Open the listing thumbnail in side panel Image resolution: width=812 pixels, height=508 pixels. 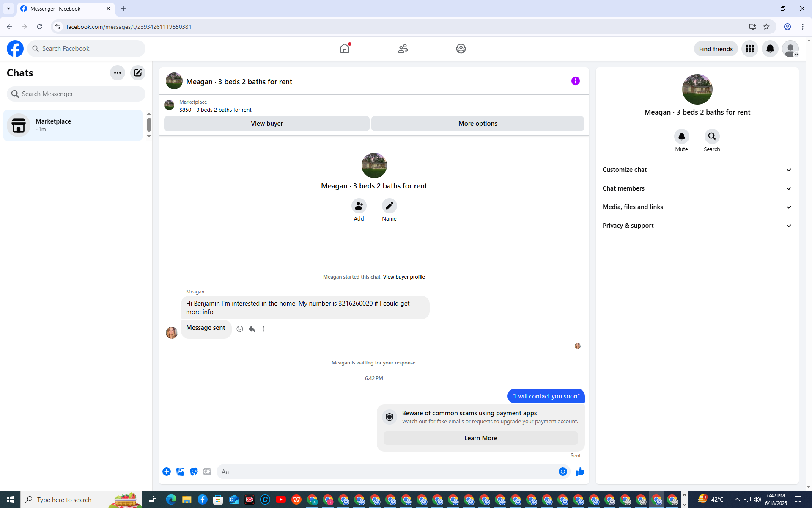coord(697,89)
